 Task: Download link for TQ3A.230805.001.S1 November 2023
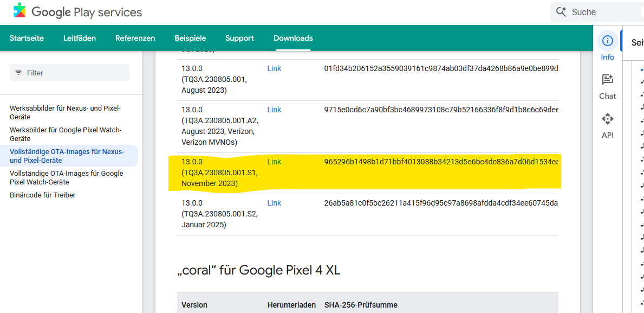(274, 162)
